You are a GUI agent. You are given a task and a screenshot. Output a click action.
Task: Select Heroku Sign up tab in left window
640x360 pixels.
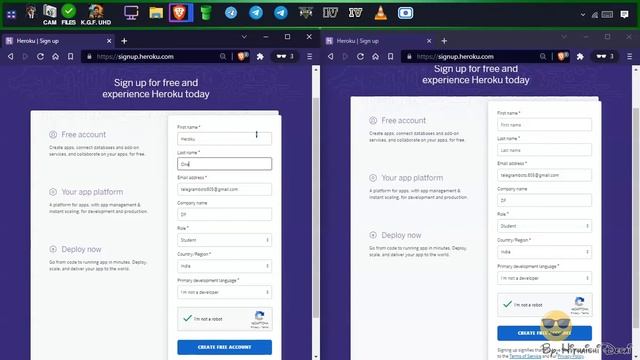tap(57, 41)
